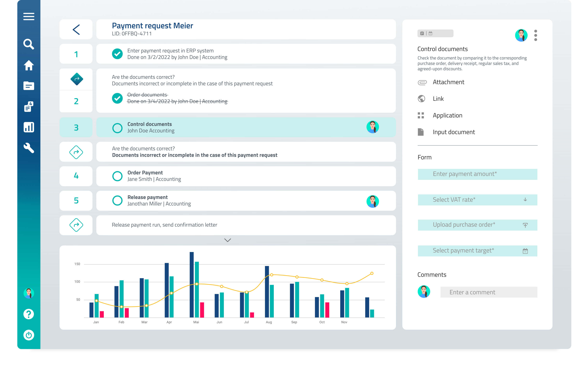Image resolution: width=588 pixels, height=367 pixels.
Task: Open the search from the sidebar
Action: tap(29, 44)
